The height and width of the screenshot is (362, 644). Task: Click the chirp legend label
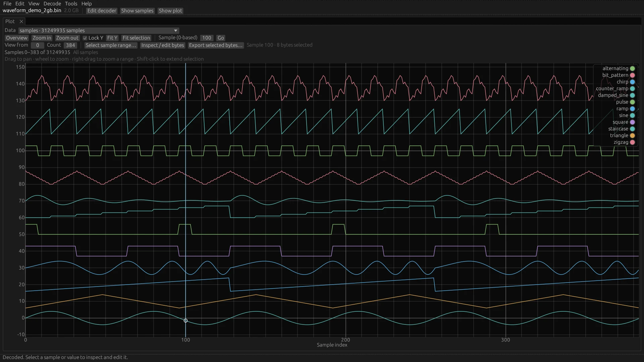[x=622, y=82]
